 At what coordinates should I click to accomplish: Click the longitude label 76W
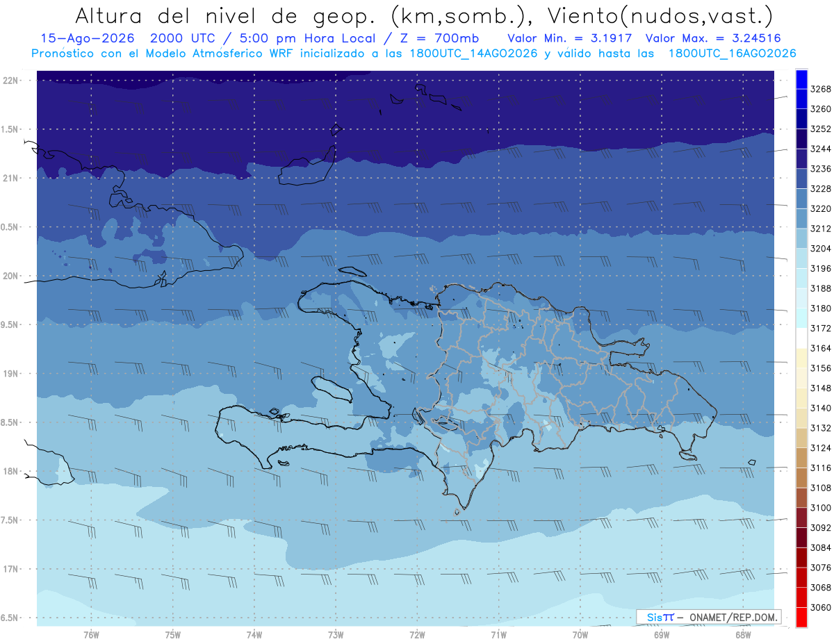point(91,634)
